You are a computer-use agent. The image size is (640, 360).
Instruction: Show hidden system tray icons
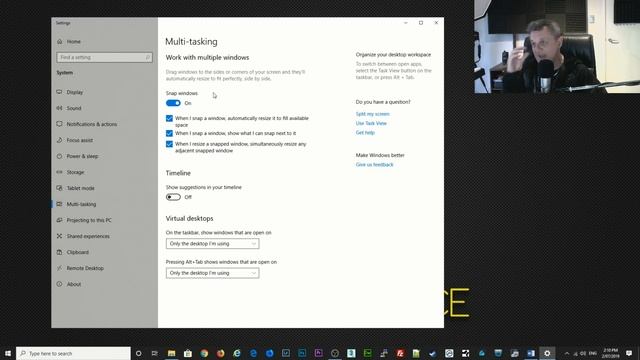(567, 353)
